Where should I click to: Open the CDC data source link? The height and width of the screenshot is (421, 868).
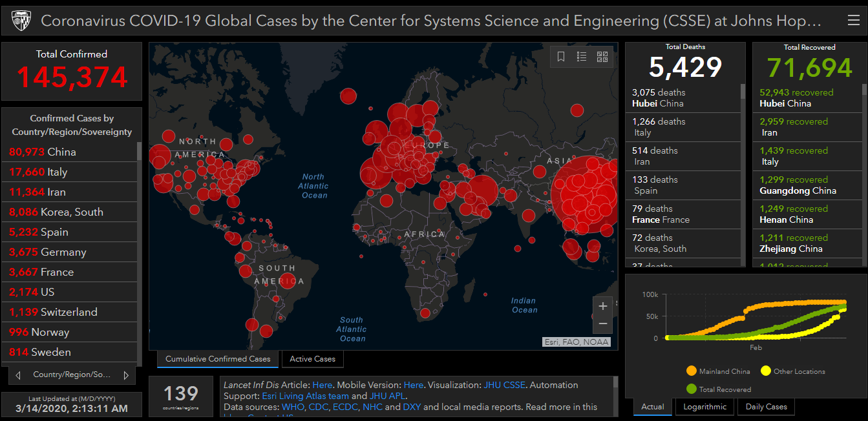[319, 407]
